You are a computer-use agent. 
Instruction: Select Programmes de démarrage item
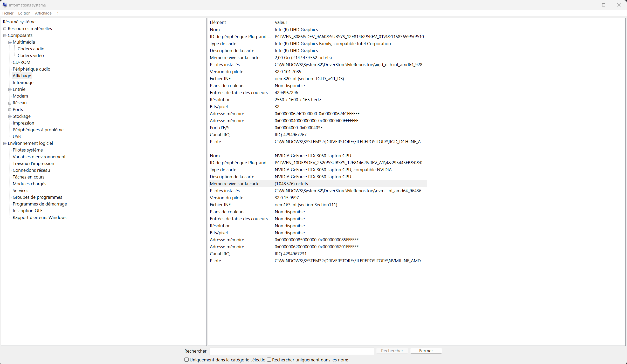click(40, 204)
